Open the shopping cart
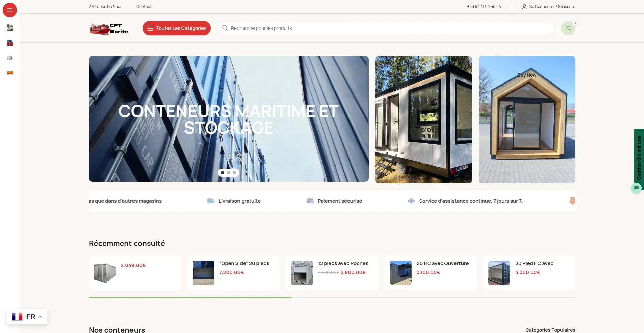 pyautogui.click(x=568, y=29)
